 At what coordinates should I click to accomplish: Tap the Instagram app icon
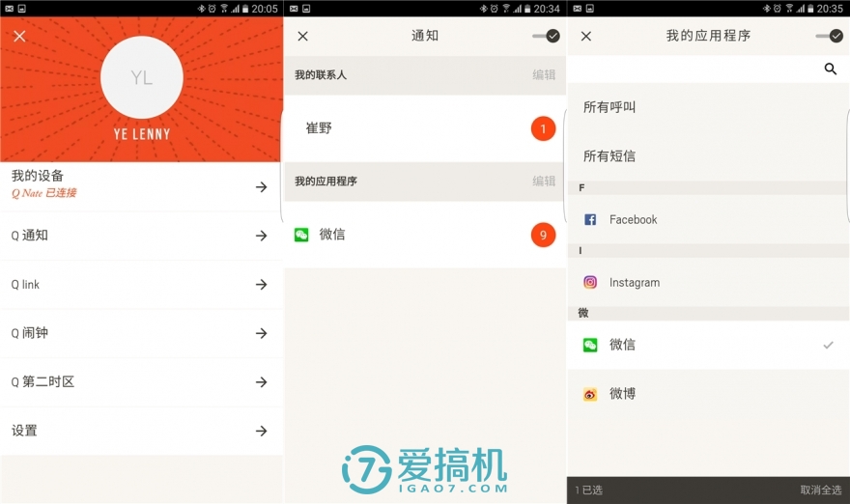(590, 282)
